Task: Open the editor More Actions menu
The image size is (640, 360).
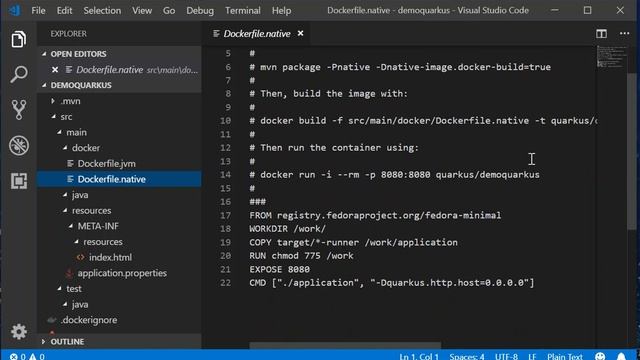Action: pos(624,33)
